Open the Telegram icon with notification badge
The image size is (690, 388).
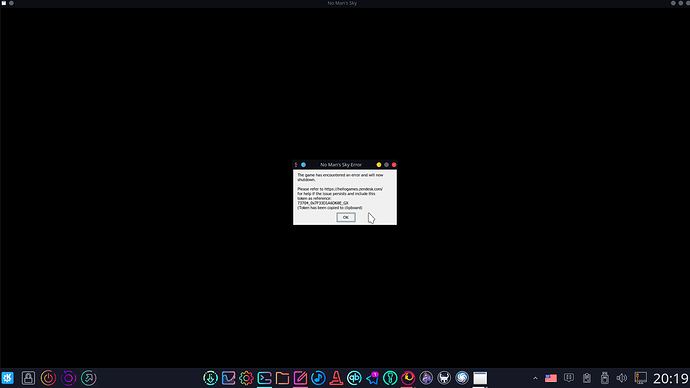click(x=372, y=378)
